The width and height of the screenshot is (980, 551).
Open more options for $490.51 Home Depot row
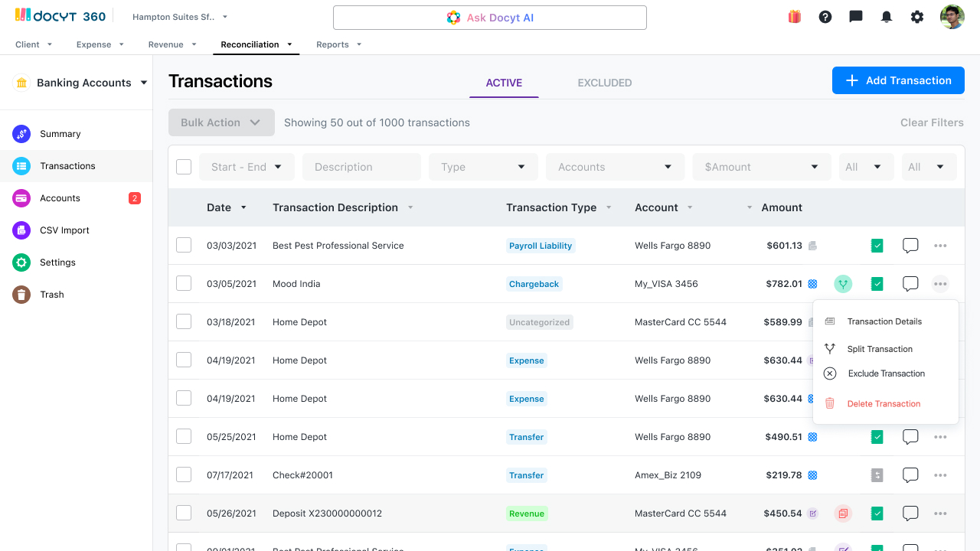pyautogui.click(x=940, y=437)
